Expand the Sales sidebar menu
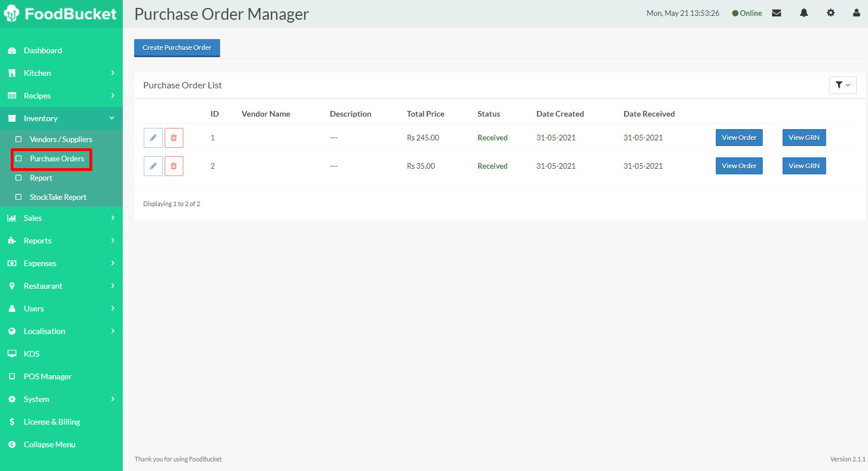 (61, 218)
